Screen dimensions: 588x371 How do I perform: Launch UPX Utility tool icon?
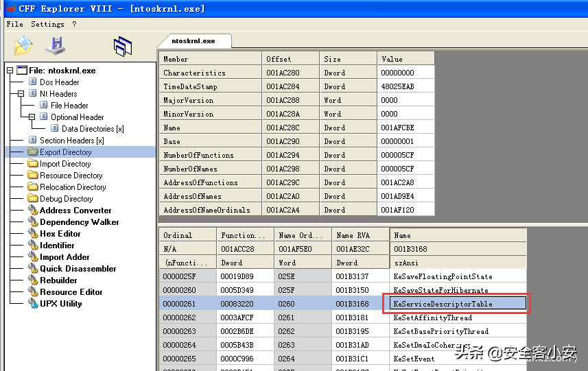point(33,303)
